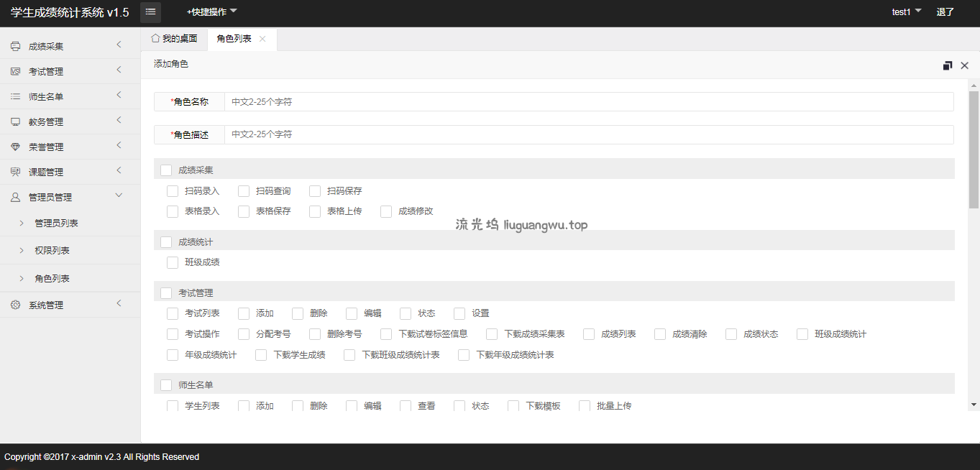Viewport: 980px width, 470px height.
Task: Click the 退了 logout link
Action: pos(945,12)
